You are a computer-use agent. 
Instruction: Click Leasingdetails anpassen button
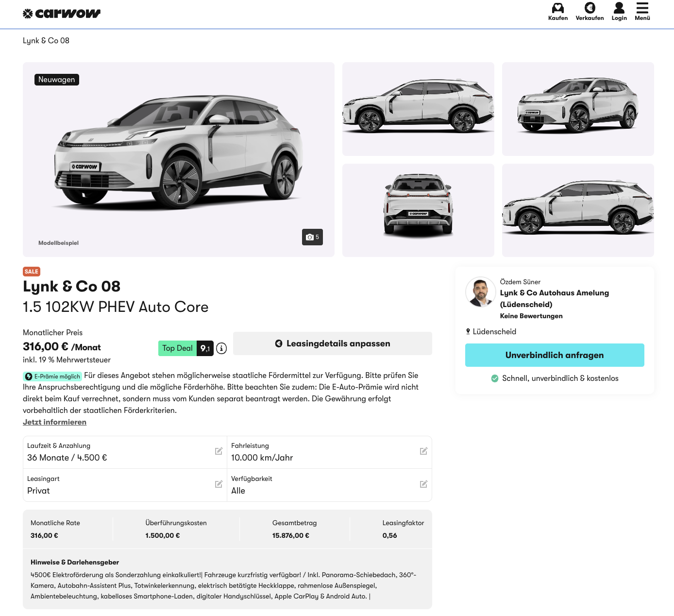pyautogui.click(x=333, y=343)
